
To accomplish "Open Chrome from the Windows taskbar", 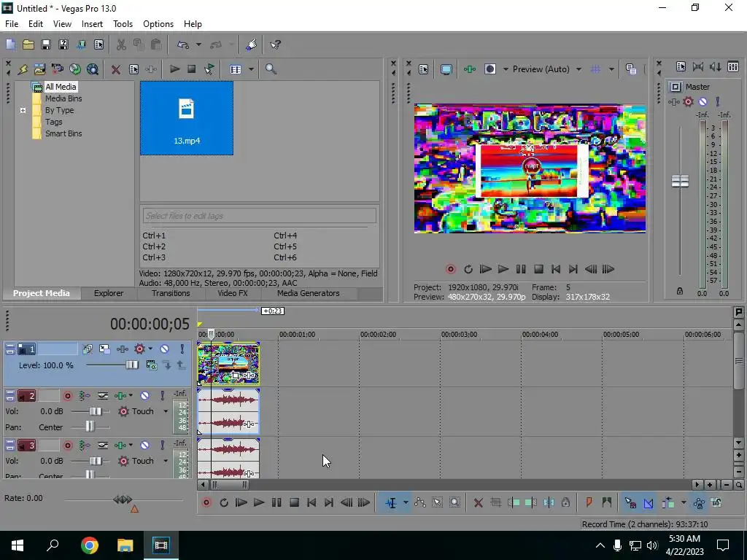I will tap(90, 545).
